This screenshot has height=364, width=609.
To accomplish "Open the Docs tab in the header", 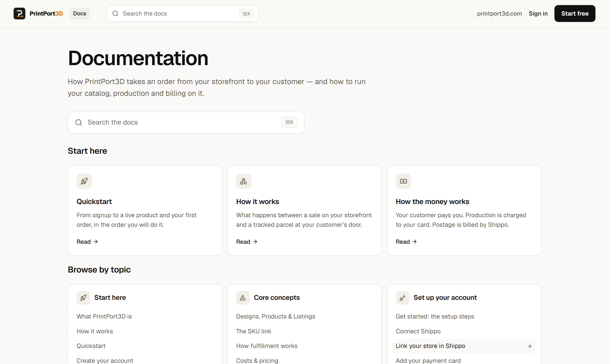I will [80, 13].
